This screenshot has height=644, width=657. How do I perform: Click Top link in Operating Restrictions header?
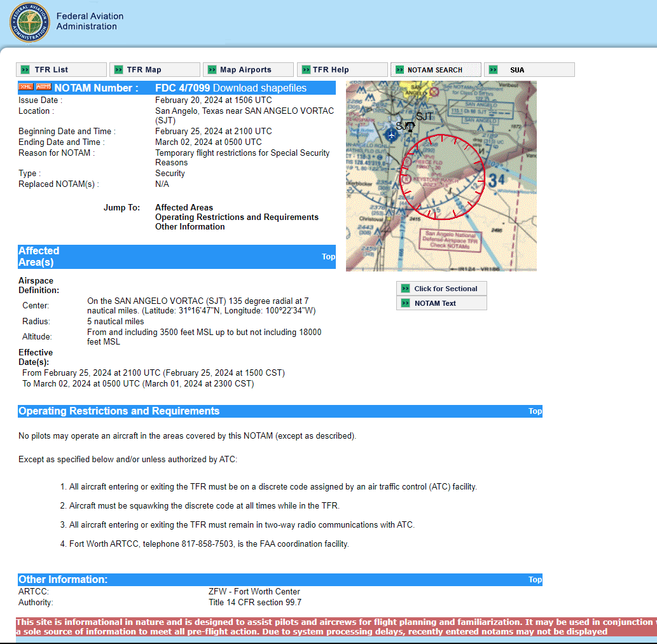(x=535, y=411)
